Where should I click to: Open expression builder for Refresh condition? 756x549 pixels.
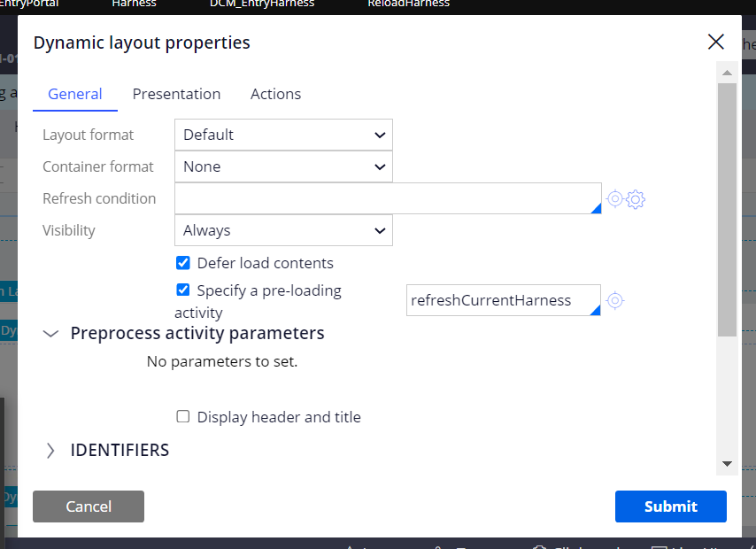(x=614, y=199)
